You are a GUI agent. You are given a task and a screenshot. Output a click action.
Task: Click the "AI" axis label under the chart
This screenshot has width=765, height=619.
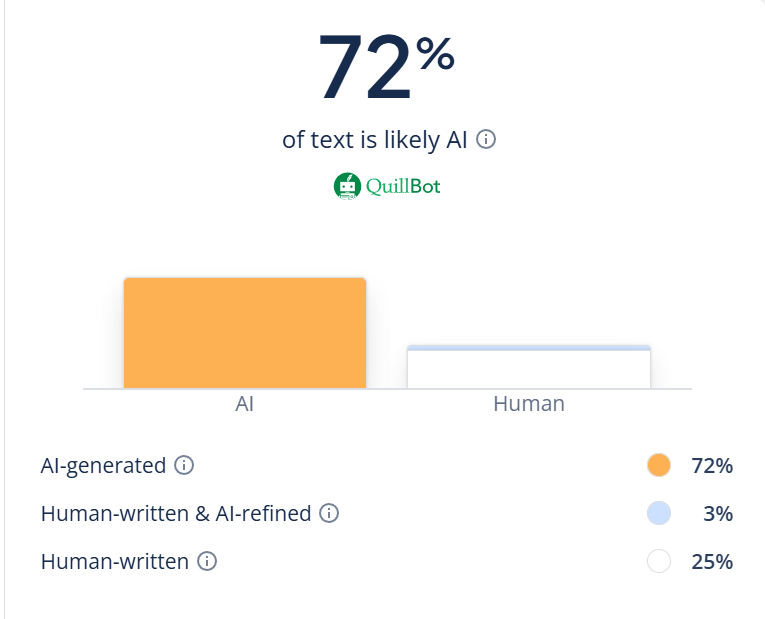pos(245,404)
